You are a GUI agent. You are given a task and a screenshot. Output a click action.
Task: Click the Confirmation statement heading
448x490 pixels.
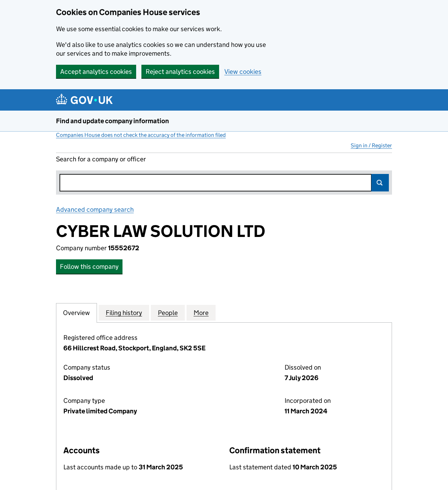(x=275, y=450)
